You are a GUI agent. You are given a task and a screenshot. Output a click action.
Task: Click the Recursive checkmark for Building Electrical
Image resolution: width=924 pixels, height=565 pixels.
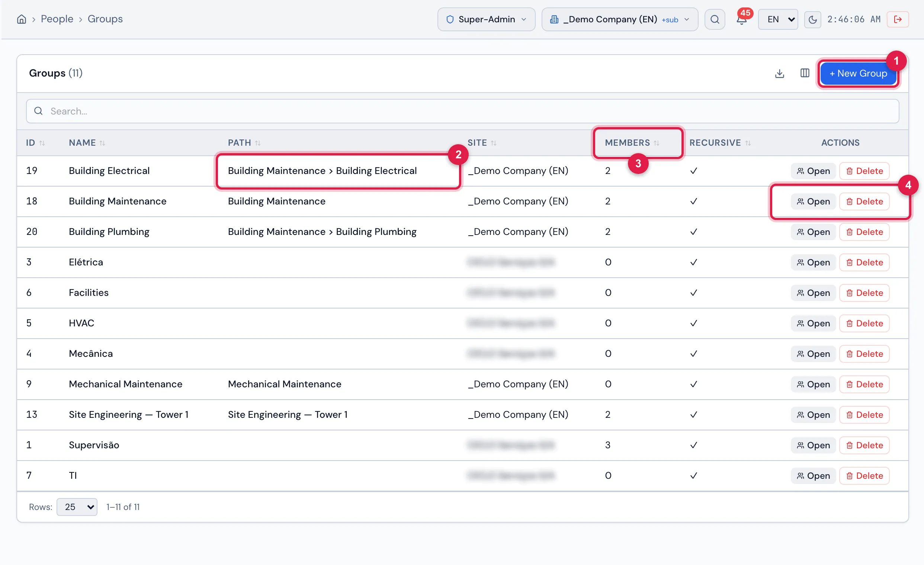tap(693, 171)
